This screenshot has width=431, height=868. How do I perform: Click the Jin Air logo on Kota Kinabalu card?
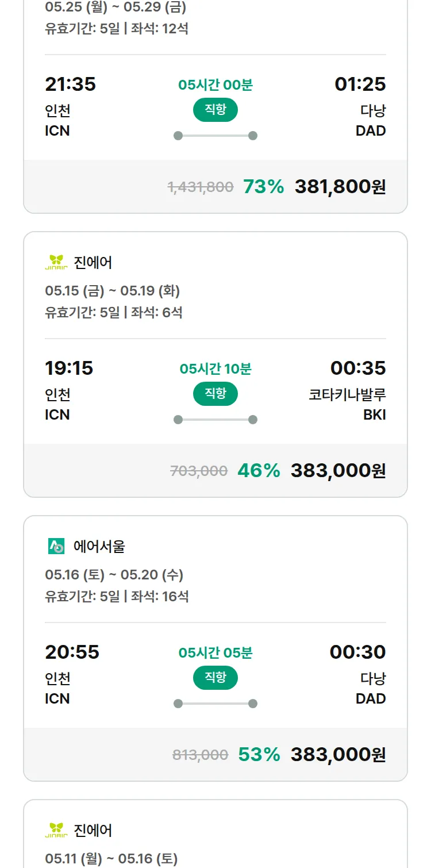click(x=56, y=263)
